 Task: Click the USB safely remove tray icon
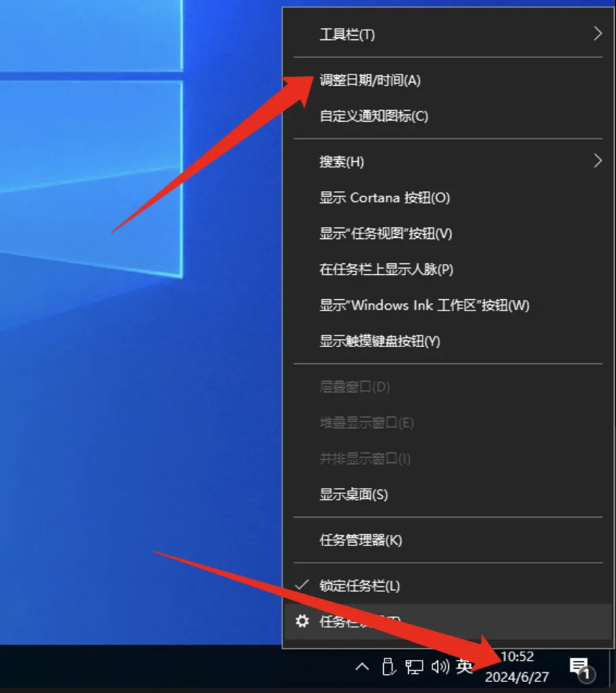(389, 667)
